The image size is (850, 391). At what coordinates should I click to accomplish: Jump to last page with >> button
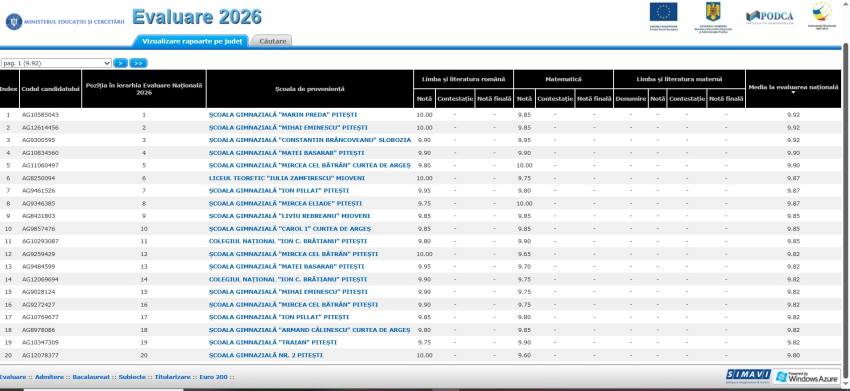[139, 63]
